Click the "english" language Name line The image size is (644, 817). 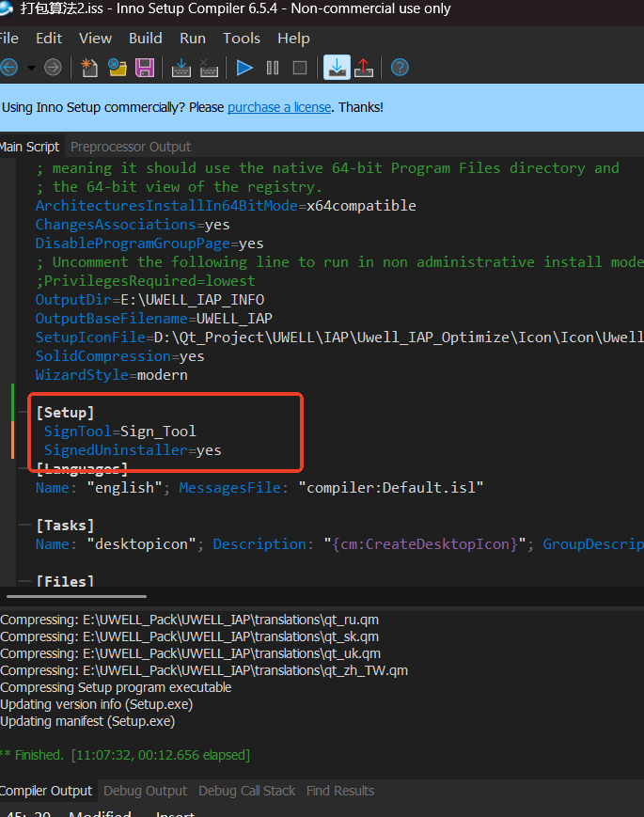click(259, 488)
